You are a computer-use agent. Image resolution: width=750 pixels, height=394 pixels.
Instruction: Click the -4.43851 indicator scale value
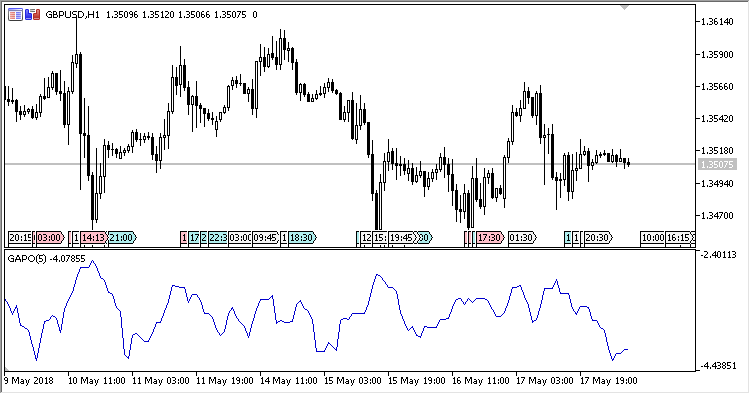(718, 366)
